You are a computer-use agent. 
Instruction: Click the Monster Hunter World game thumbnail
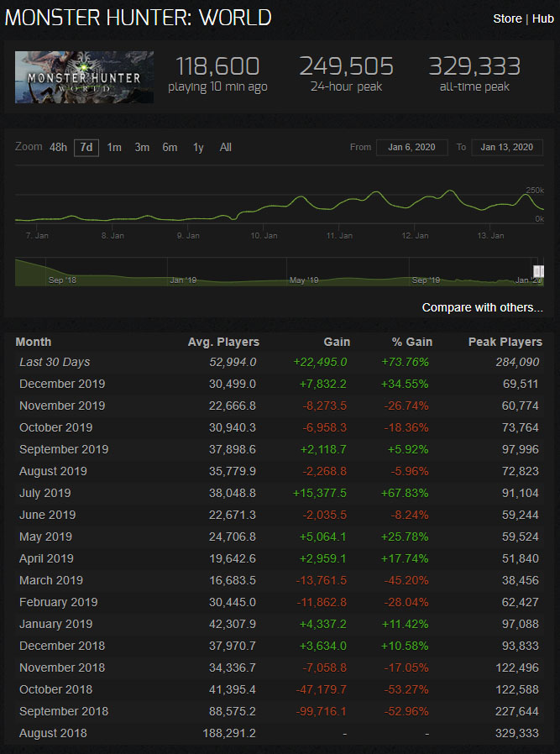point(84,77)
